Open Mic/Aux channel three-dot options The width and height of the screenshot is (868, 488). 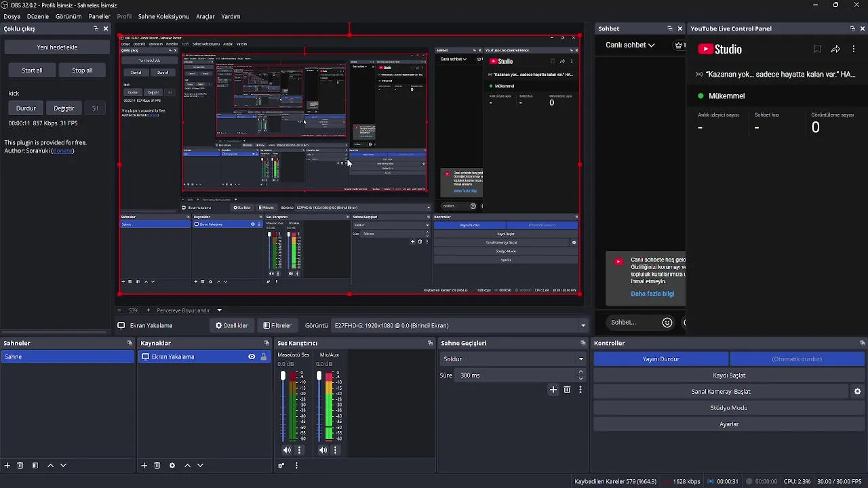[x=335, y=450]
